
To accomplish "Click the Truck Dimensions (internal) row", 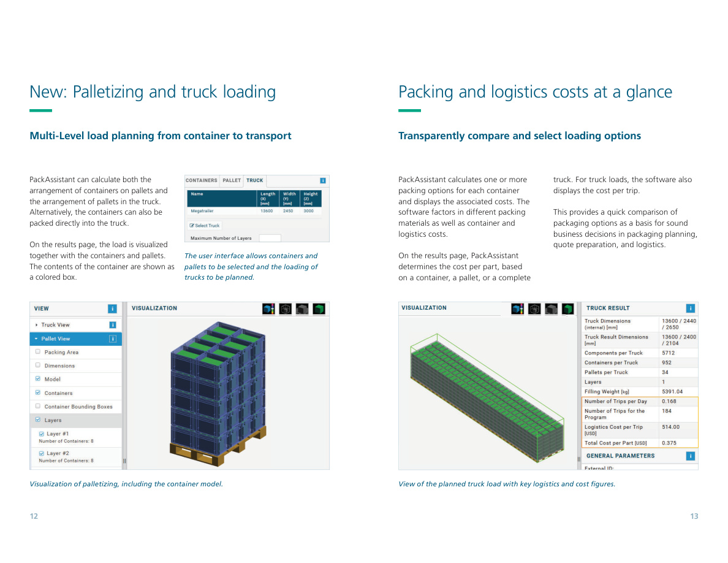I will click(x=640, y=324).
